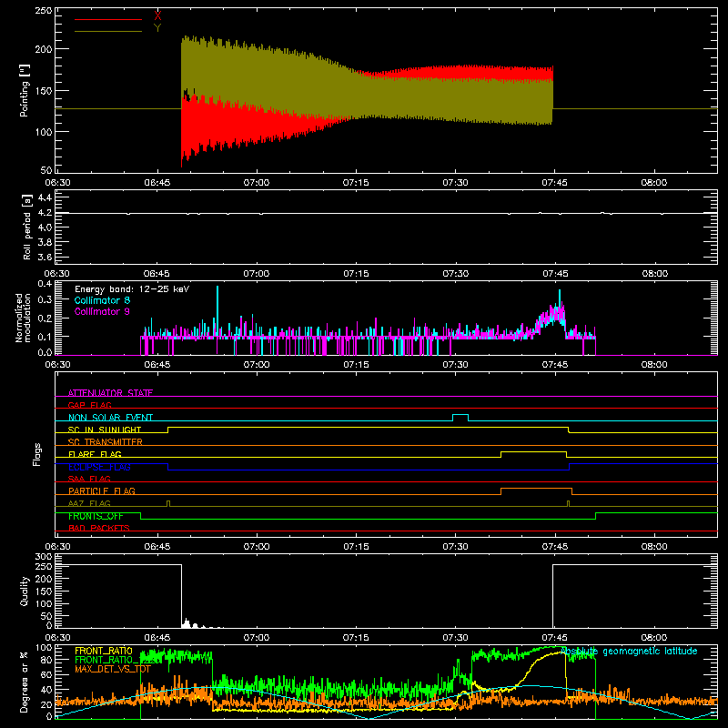Screen dimensions: 728x728
Task: Select the cyan Collimator 8 label
Action: click(x=102, y=300)
